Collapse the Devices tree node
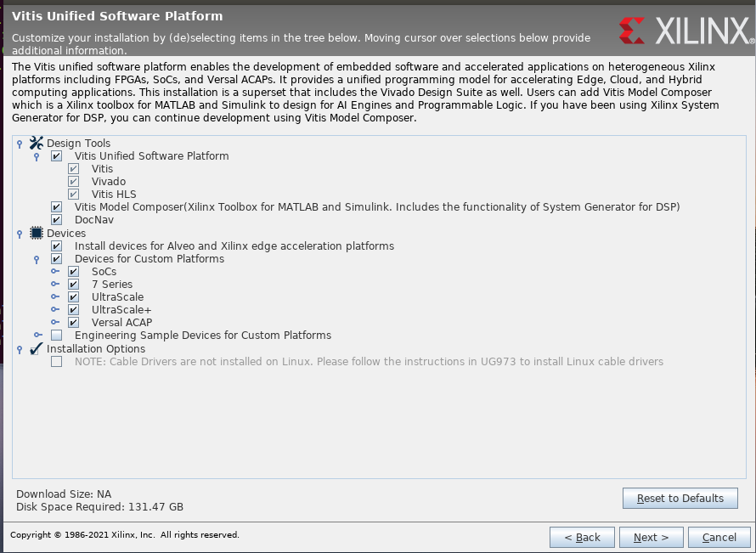Viewport: 756px width, 553px height. pos(20,234)
